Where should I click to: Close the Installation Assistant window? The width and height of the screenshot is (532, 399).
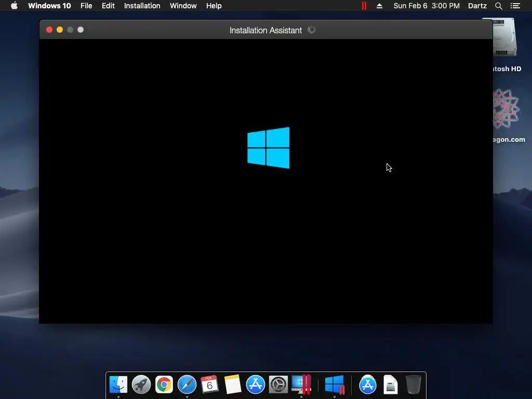coord(49,30)
